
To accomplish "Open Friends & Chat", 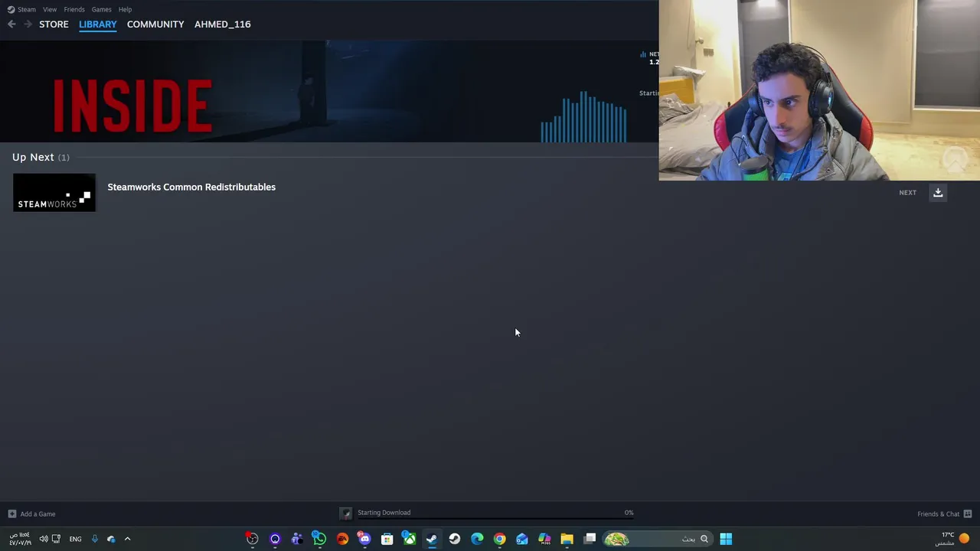I will click(938, 514).
